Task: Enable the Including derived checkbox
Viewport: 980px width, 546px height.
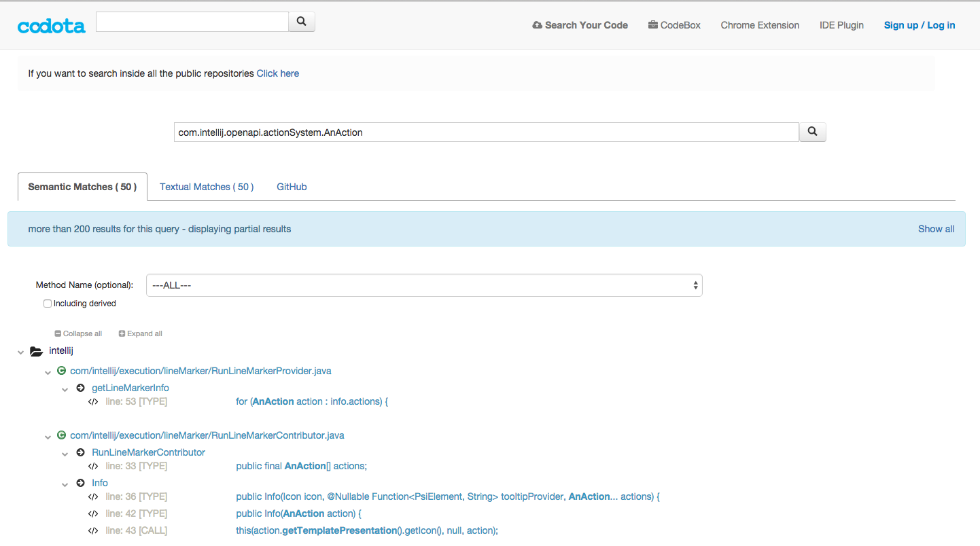Action: (48, 304)
